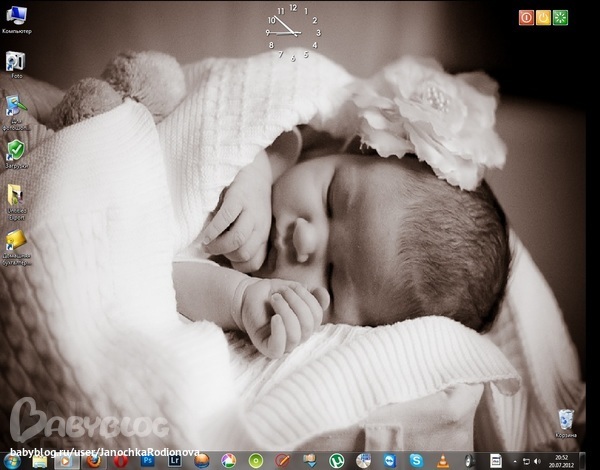Open the volume control in system tray
Image resolution: width=600 pixels, height=470 pixels.
coord(537,460)
